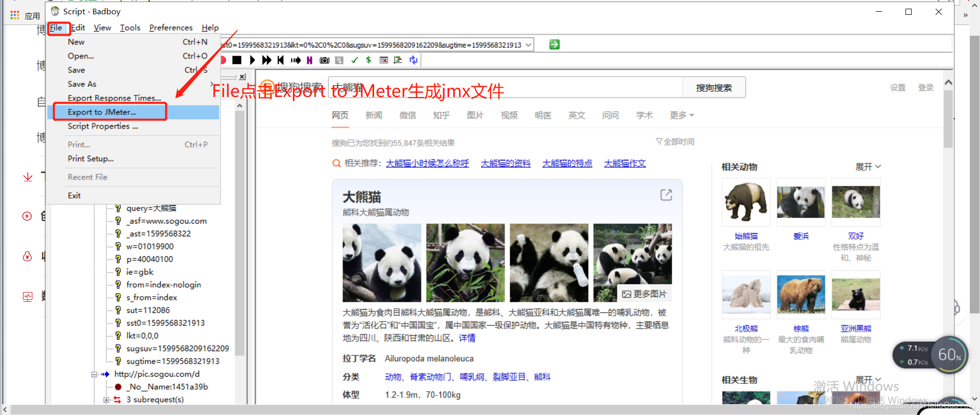Expand the Save As submenu arrow
Viewport: 980px width, 415px height.
point(212,84)
